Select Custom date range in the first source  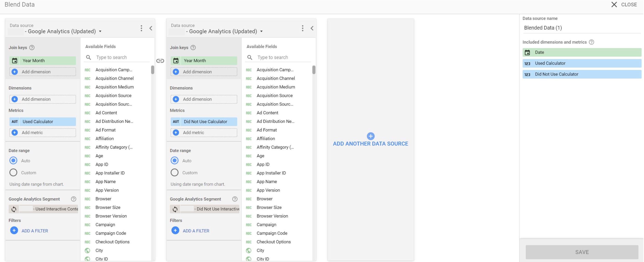(x=13, y=172)
